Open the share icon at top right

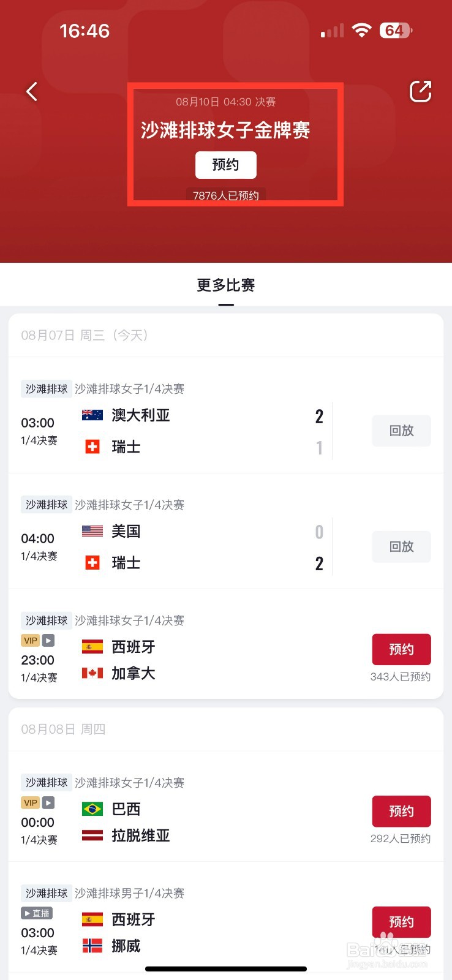pos(420,91)
